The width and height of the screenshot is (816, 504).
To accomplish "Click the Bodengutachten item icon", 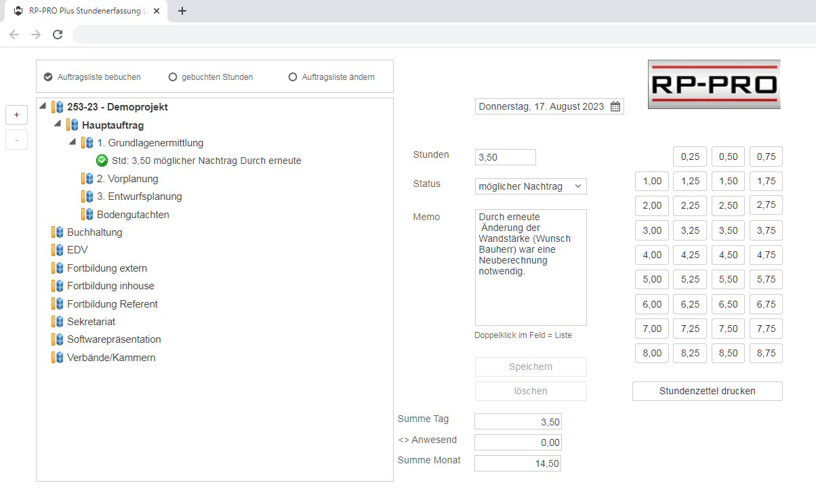I will 87,215.
